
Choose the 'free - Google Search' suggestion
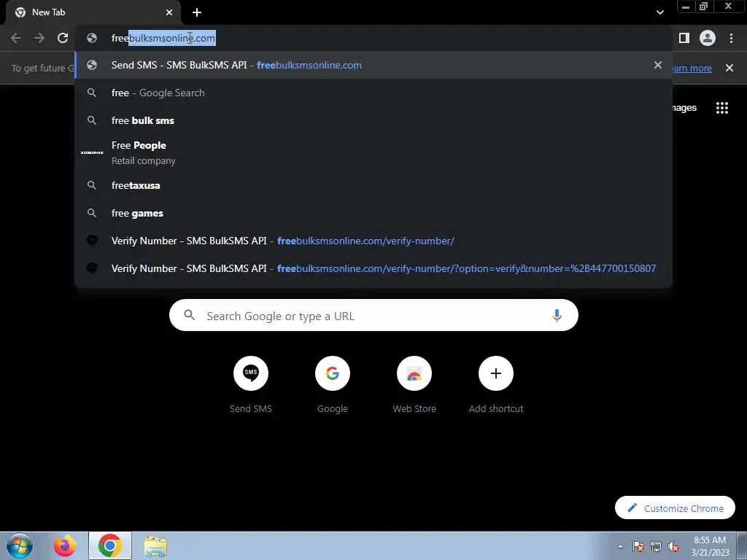pos(373,93)
